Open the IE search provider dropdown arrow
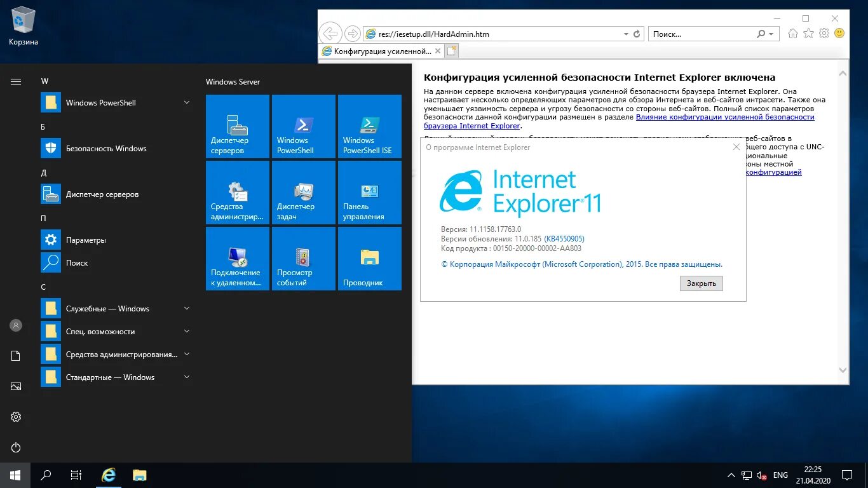The height and width of the screenshot is (488, 868). tap(771, 34)
